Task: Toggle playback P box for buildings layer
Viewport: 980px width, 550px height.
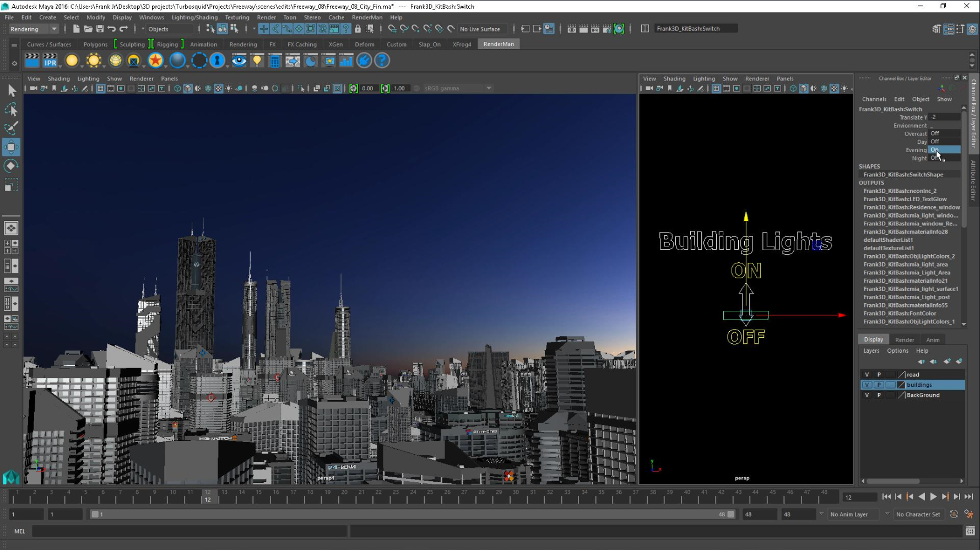Action: point(879,385)
